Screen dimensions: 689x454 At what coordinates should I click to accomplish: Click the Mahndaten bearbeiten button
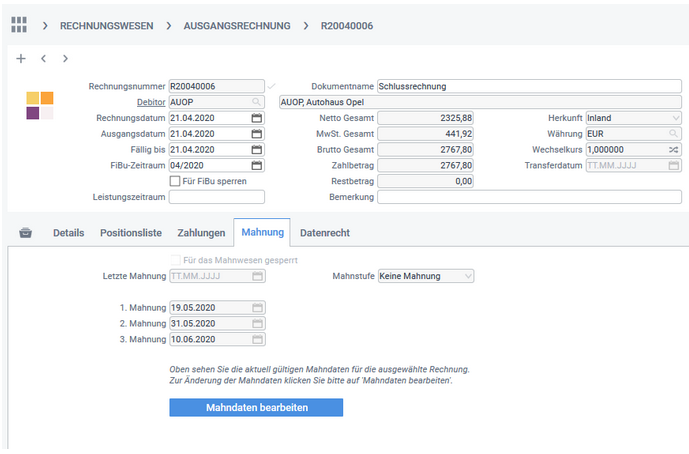256,408
